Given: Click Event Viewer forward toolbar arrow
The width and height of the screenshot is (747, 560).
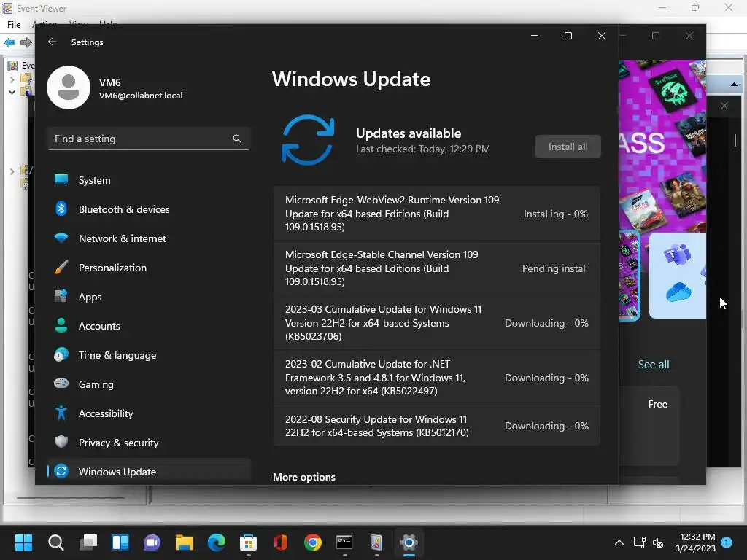Looking at the screenshot, I should click(26, 42).
